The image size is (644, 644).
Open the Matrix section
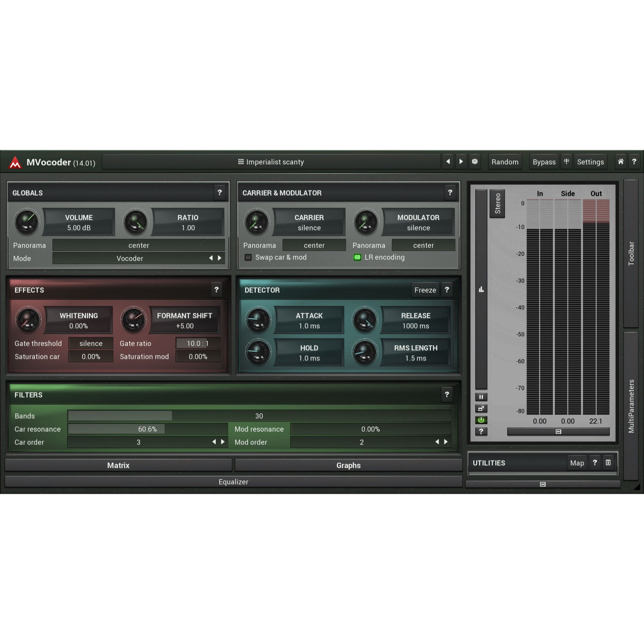pos(118,465)
